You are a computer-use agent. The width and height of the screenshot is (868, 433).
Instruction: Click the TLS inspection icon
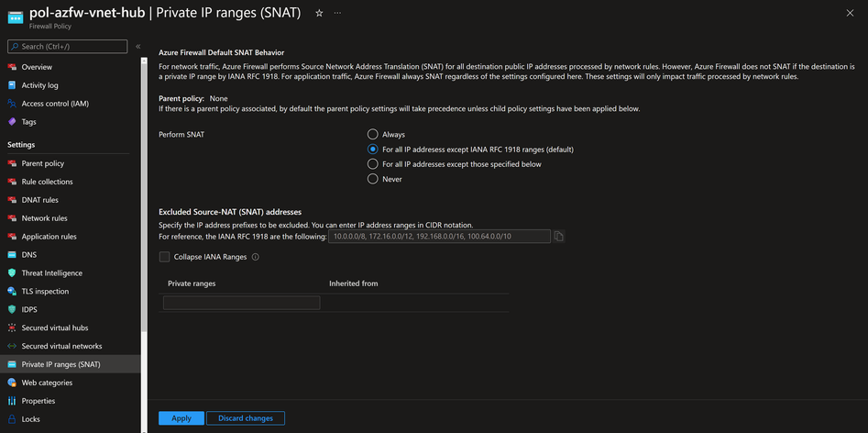coord(12,291)
